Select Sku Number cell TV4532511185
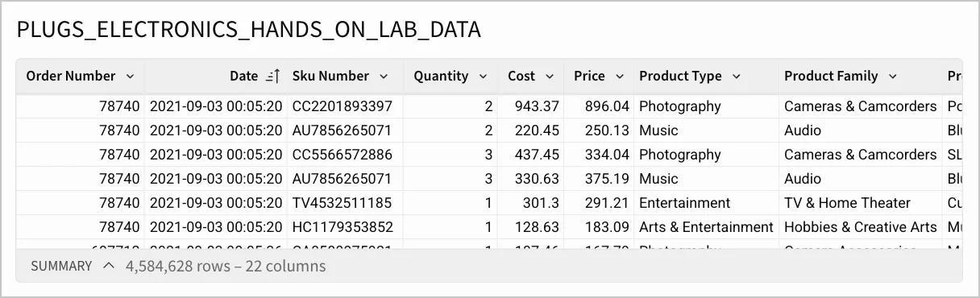Image resolution: width=980 pixels, height=298 pixels. (x=345, y=203)
